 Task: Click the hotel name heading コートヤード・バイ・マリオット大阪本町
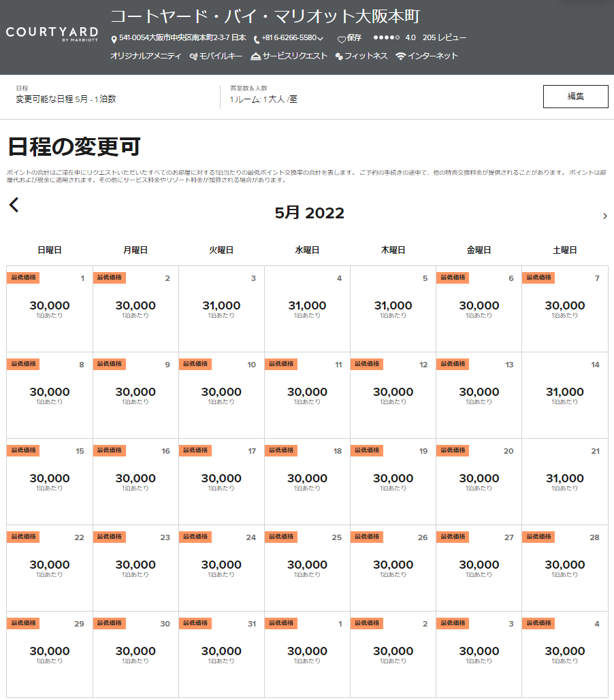pyautogui.click(x=270, y=16)
